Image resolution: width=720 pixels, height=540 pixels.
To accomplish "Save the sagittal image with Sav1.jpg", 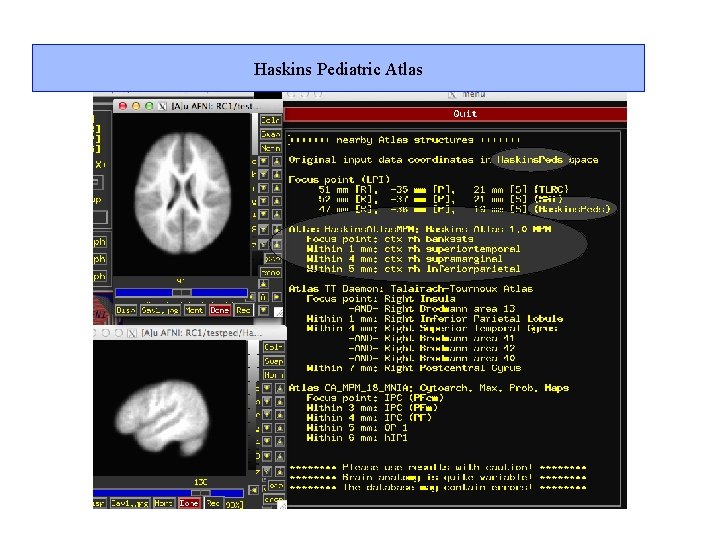I will point(130,503).
